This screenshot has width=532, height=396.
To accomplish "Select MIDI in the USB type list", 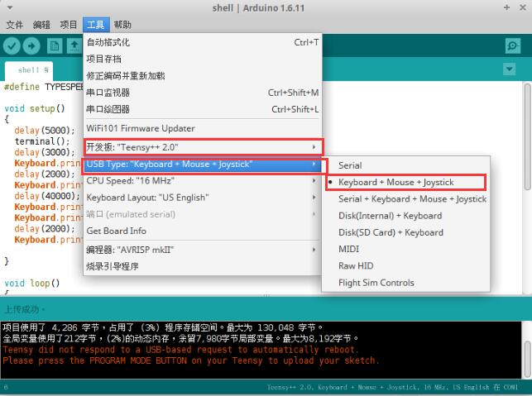I will tap(348, 249).
